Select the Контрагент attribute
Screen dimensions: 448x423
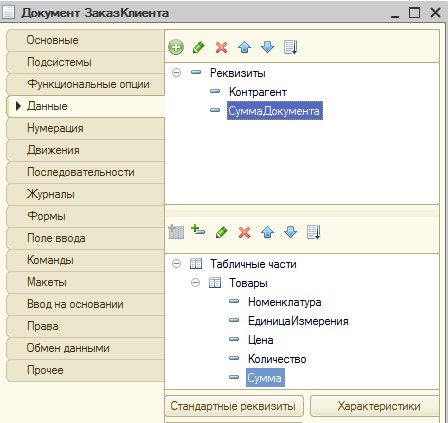pos(258,92)
